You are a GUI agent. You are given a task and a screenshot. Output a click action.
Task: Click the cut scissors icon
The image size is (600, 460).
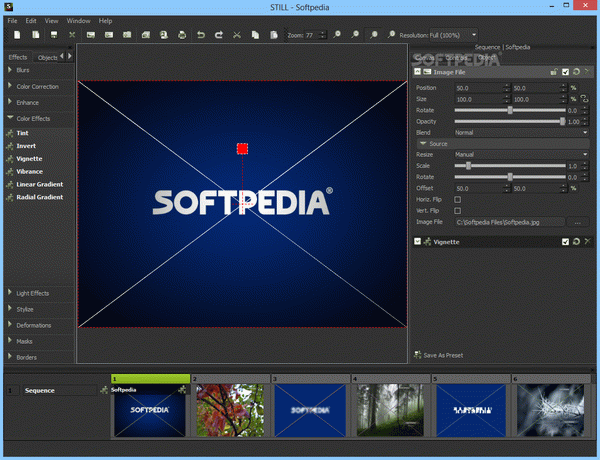click(x=237, y=35)
